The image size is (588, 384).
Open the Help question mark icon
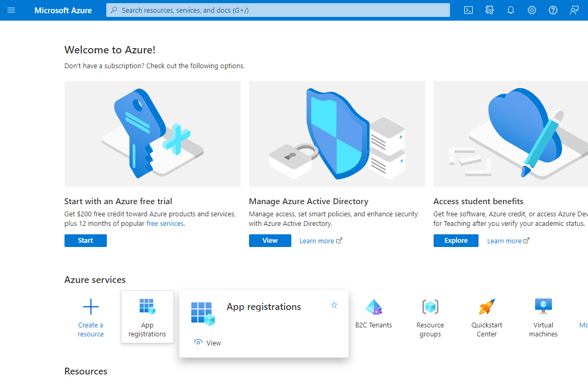pyautogui.click(x=553, y=10)
